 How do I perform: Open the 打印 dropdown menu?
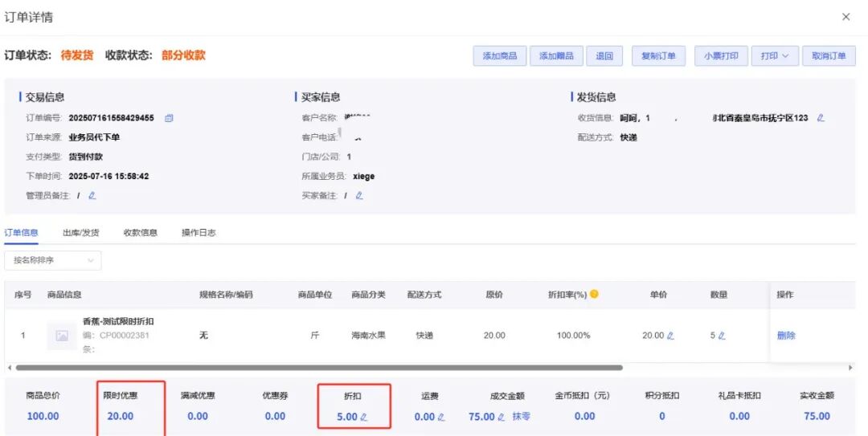775,56
